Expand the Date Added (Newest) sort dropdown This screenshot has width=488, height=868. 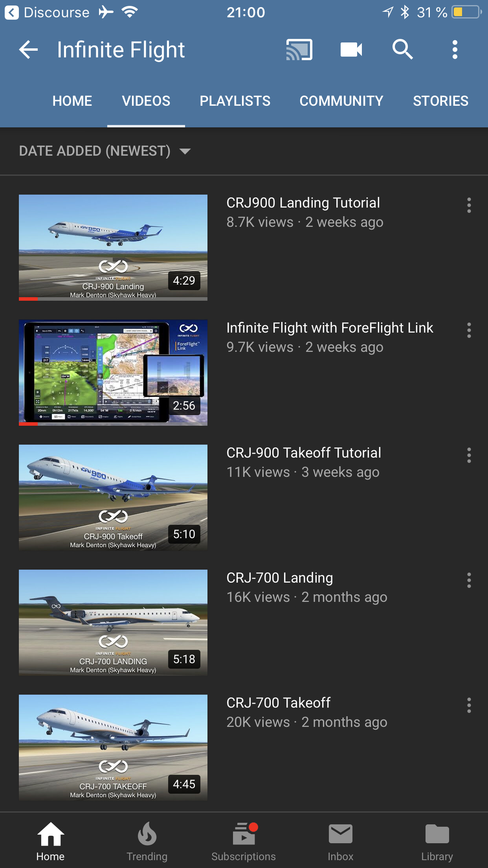(105, 151)
